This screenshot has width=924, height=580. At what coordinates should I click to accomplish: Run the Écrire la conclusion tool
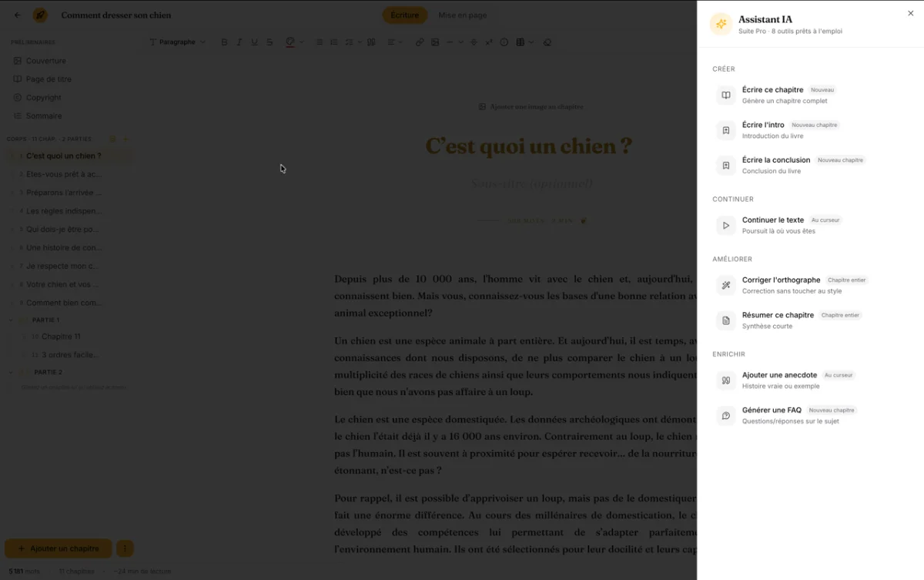click(810, 166)
